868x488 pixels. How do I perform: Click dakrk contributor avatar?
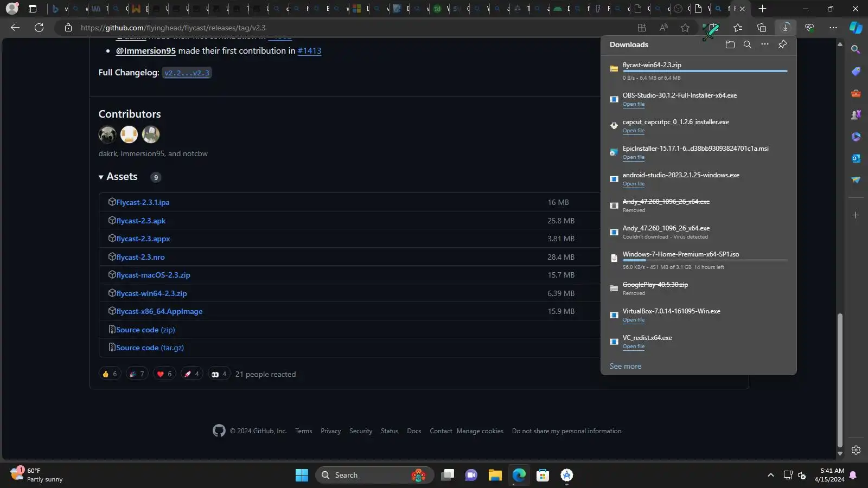[x=107, y=134]
